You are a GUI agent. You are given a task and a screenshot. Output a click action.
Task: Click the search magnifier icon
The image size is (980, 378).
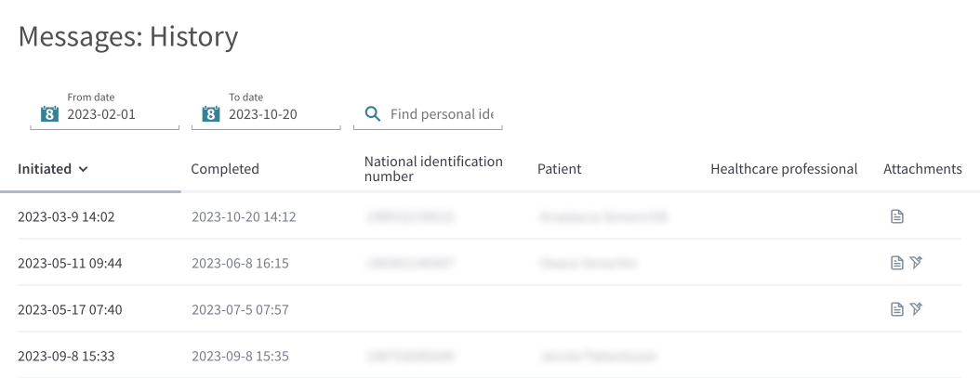[373, 113]
